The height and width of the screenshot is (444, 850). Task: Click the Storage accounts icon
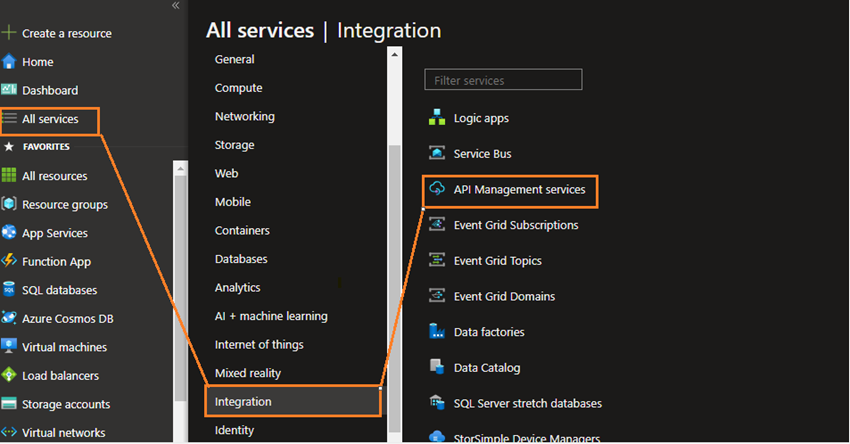(9, 403)
